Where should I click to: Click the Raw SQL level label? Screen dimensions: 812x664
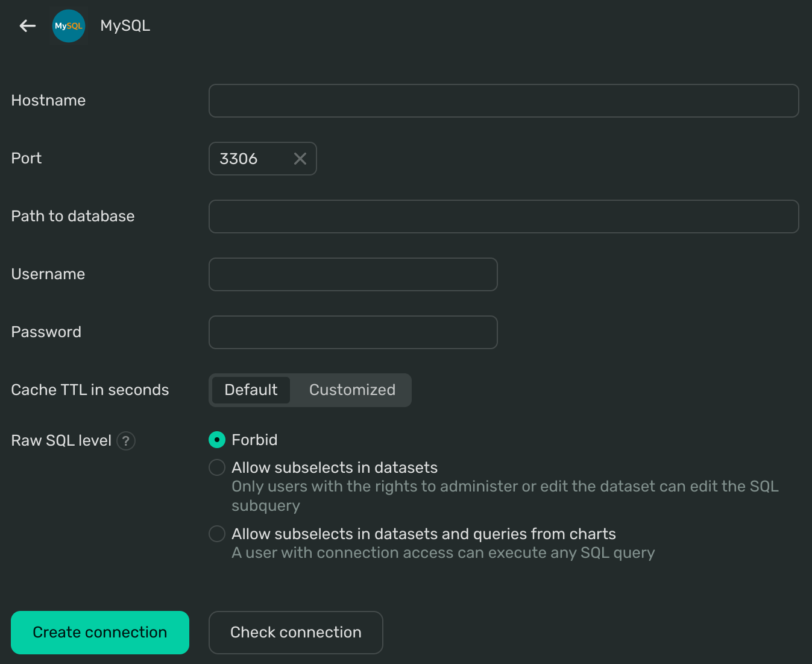click(x=61, y=441)
